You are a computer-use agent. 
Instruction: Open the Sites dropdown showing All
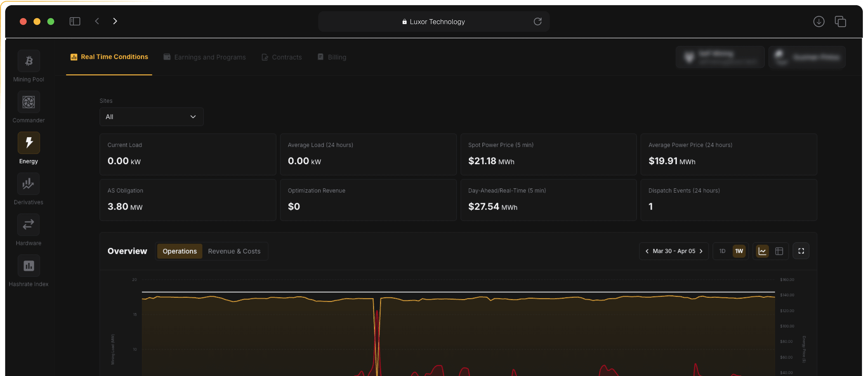click(x=151, y=117)
